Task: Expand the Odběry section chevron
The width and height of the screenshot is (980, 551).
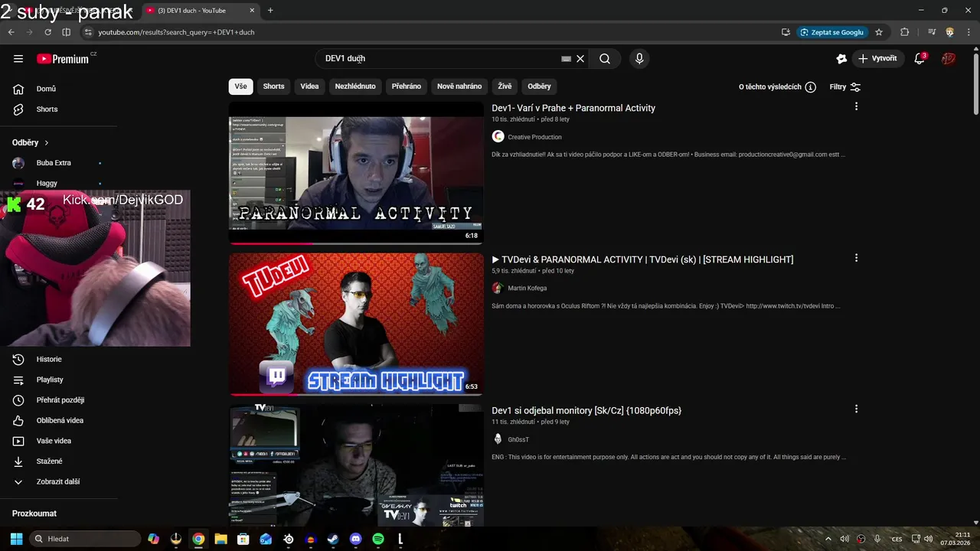Action: point(46,142)
